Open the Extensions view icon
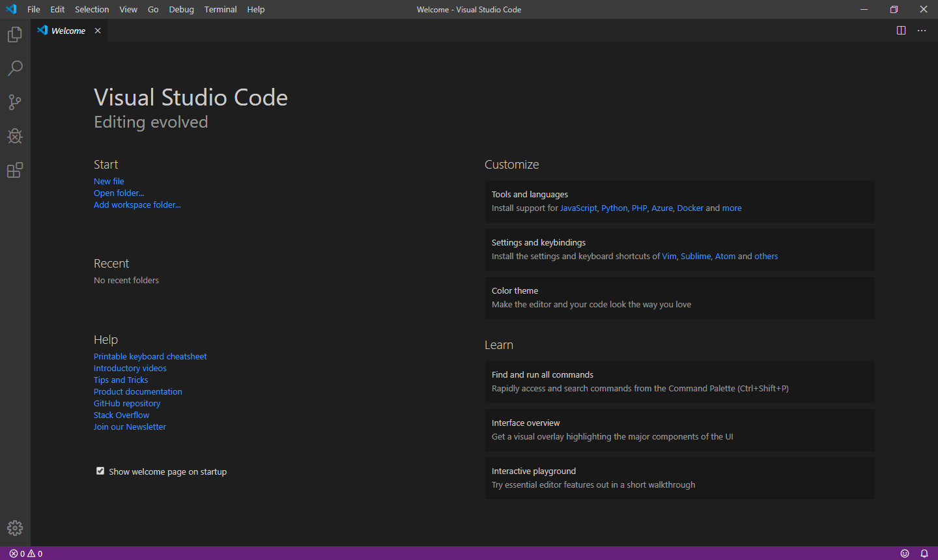938x560 pixels. [x=15, y=170]
